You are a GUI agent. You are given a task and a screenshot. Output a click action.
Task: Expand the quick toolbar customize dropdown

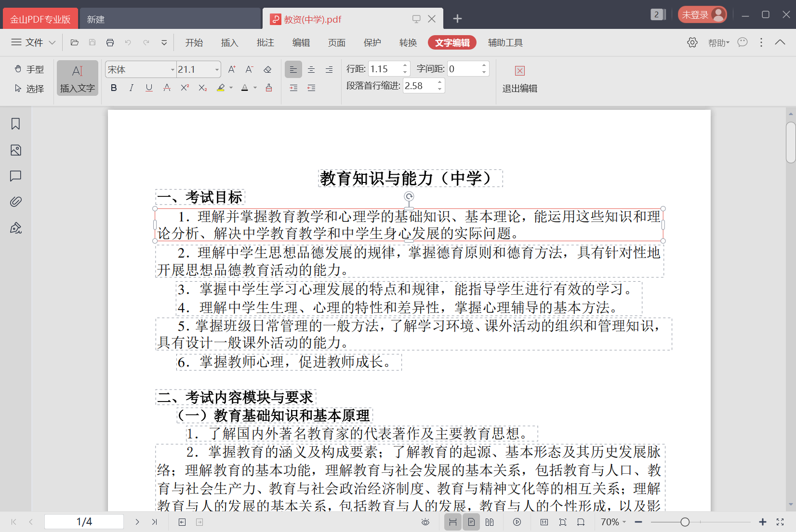click(164, 42)
